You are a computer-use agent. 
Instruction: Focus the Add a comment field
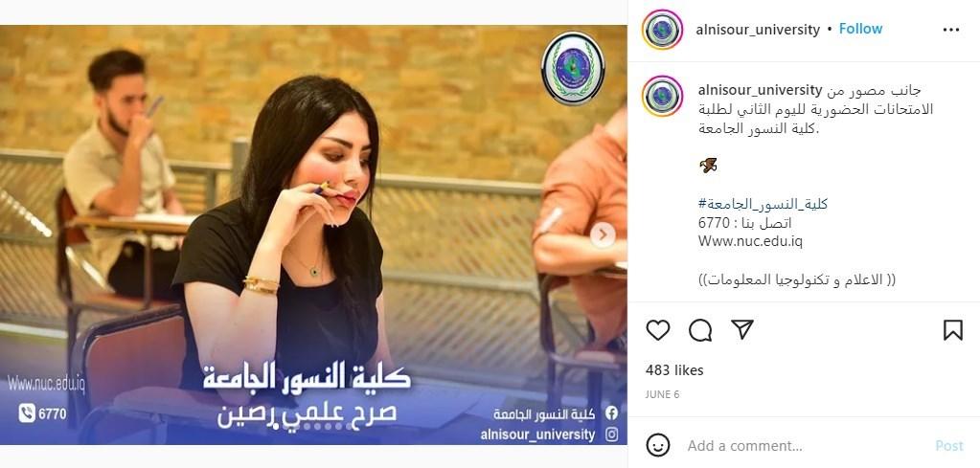[x=807, y=446]
